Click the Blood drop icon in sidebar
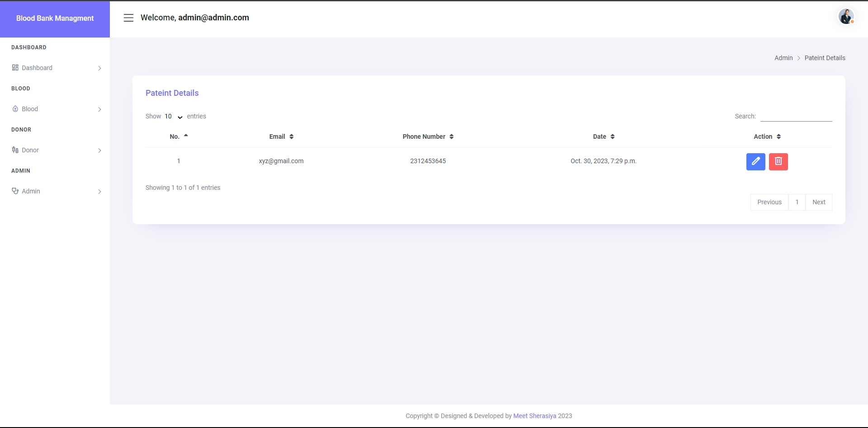 15,109
